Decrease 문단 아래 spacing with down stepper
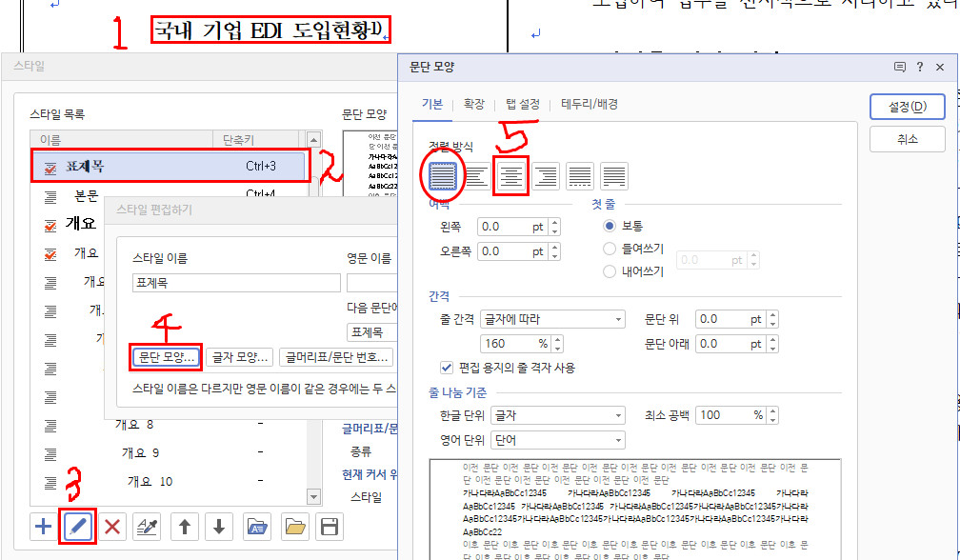This screenshot has width=960, height=560. [772, 349]
